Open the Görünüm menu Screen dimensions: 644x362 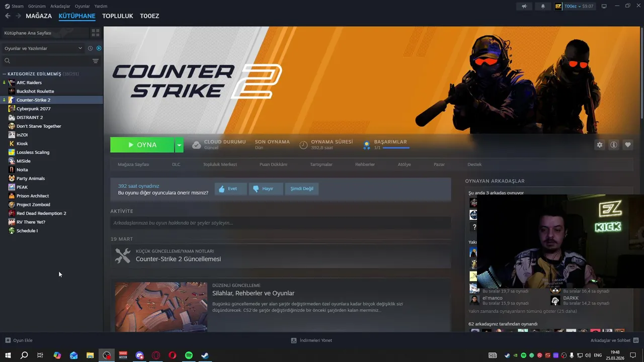pyautogui.click(x=37, y=6)
